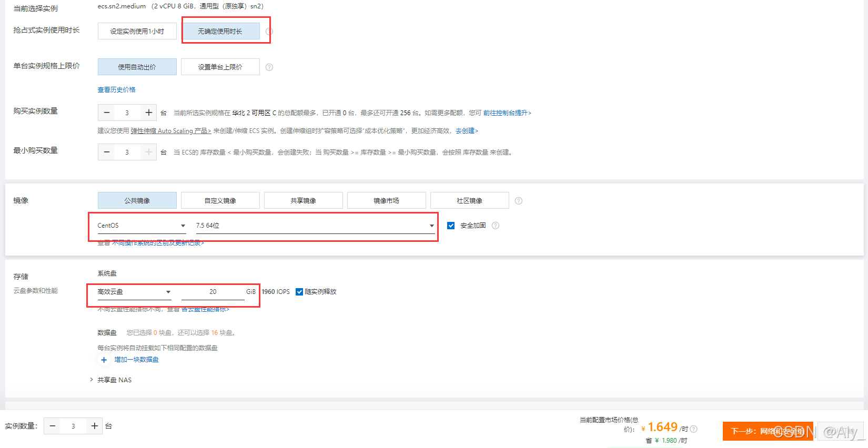
Task: Choose 使用自动出价 pricing option
Action: pyautogui.click(x=137, y=67)
